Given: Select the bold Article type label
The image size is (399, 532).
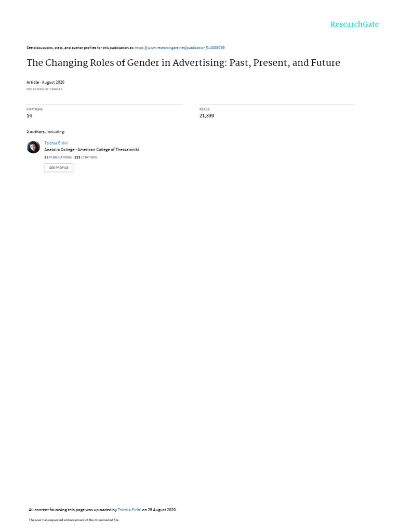Looking at the screenshot, I should point(33,82).
